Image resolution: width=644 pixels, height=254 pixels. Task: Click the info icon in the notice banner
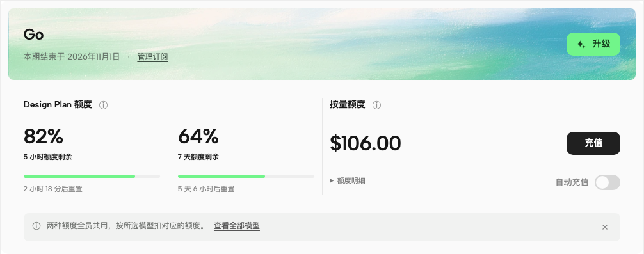coord(36,226)
